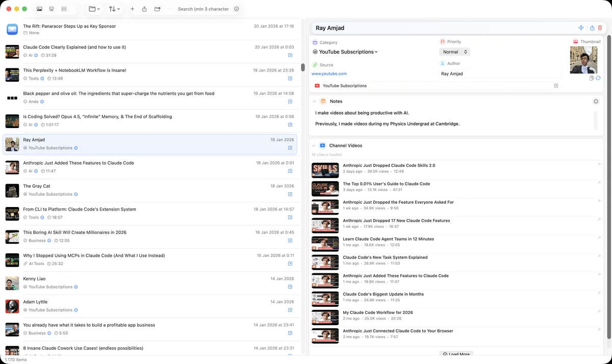Open link icon for Perplexity NotebookLM Workflow row
The height and width of the screenshot is (364, 612).
tap(290, 79)
